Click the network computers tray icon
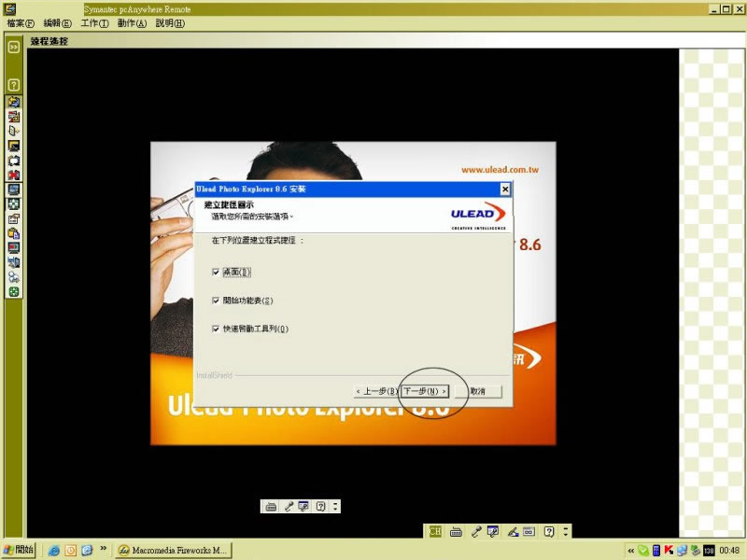Screen dimensions: 747x560 coord(683,551)
